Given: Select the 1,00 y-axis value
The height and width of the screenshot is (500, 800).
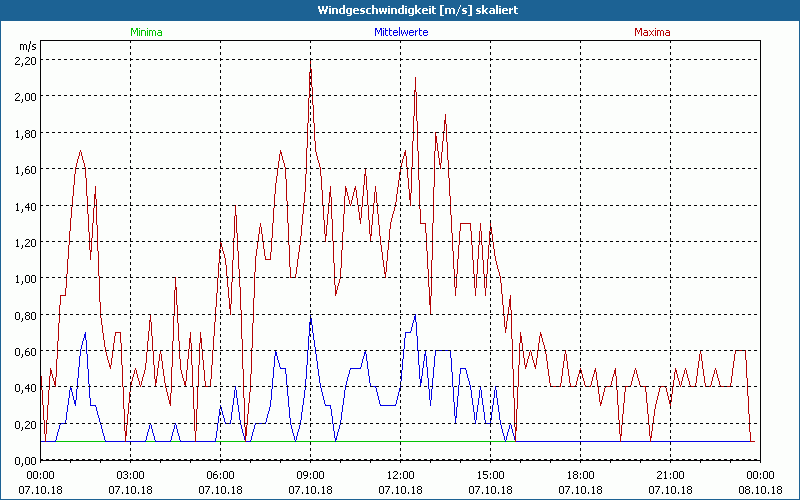Looking at the screenshot, I should click(x=24, y=278).
